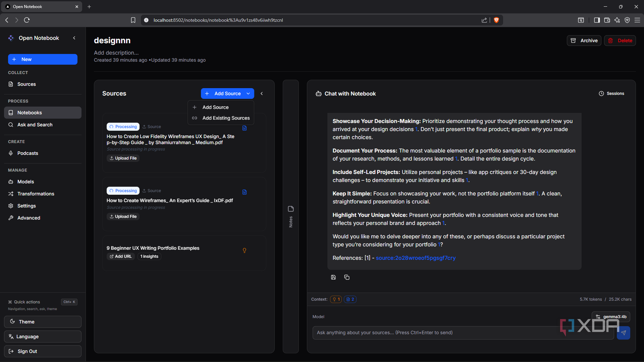This screenshot has height=362, width=644.
Task: Click lightbulb icon on UX Writing Portfolio source
Action: (244, 250)
